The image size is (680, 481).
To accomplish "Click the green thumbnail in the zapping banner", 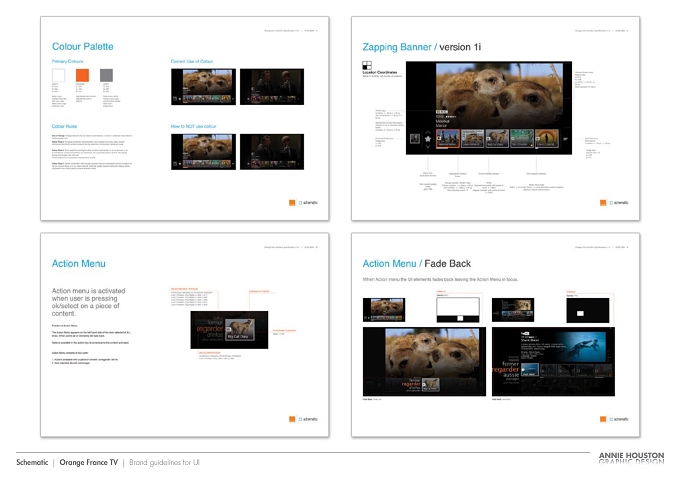I will 522,138.
